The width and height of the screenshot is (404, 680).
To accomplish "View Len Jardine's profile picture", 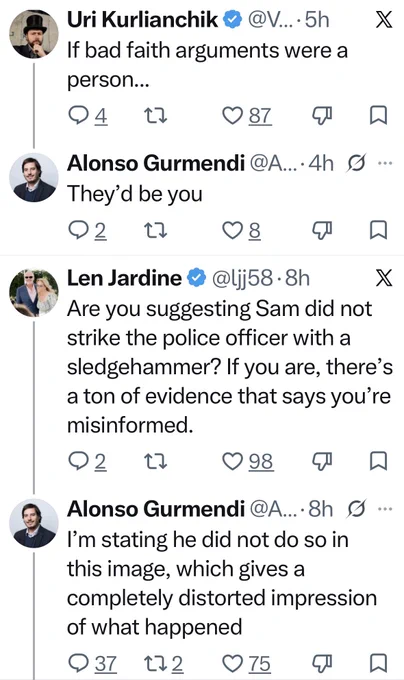I will point(34,293).
